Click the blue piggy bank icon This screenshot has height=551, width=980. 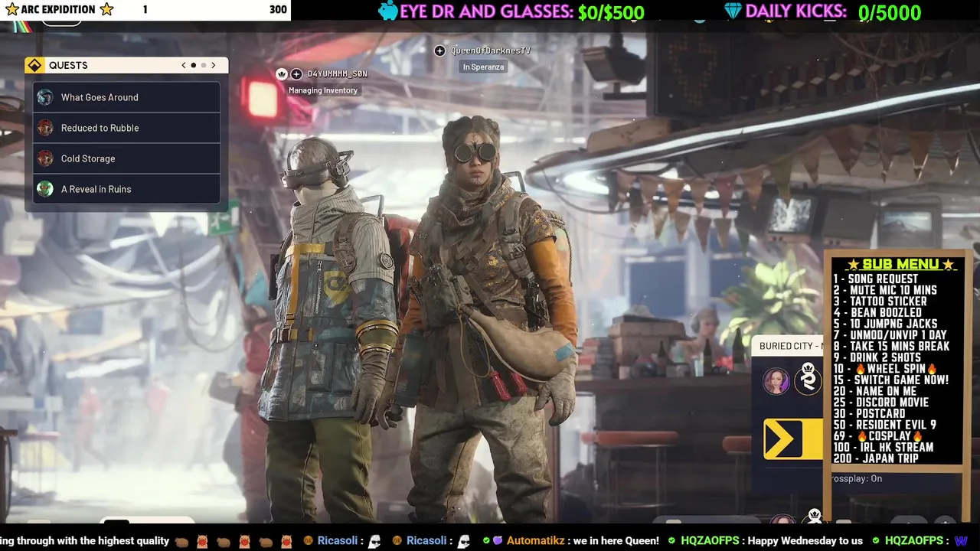click(388, 11)
